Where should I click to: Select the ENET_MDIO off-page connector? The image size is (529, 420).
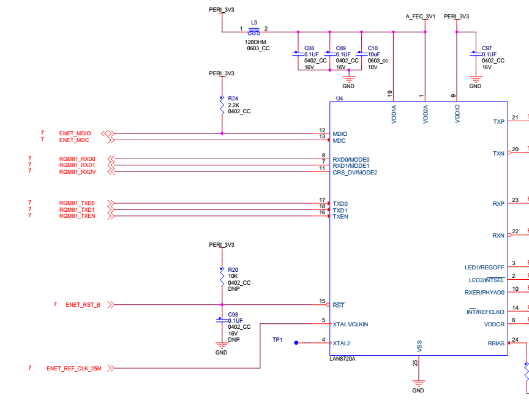point(108,133)
